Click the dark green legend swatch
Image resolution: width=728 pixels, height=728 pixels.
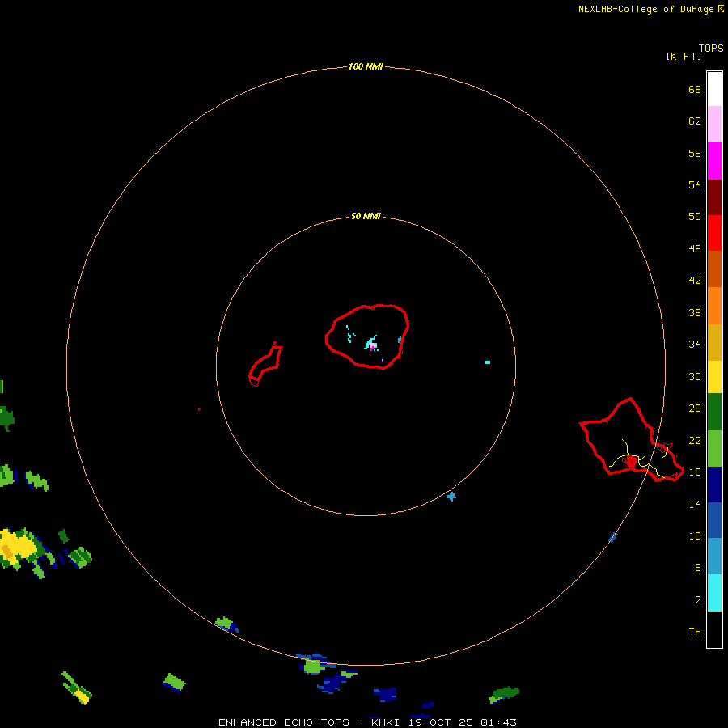(714, 412)
